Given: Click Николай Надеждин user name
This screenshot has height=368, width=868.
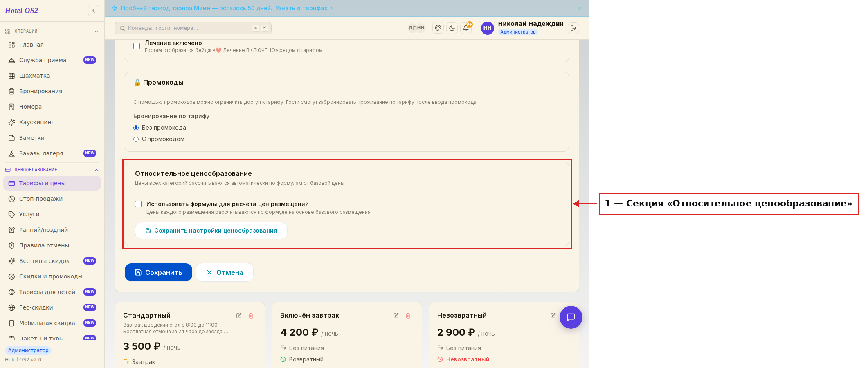Looking at the screenshot, I should coord(531,24).
